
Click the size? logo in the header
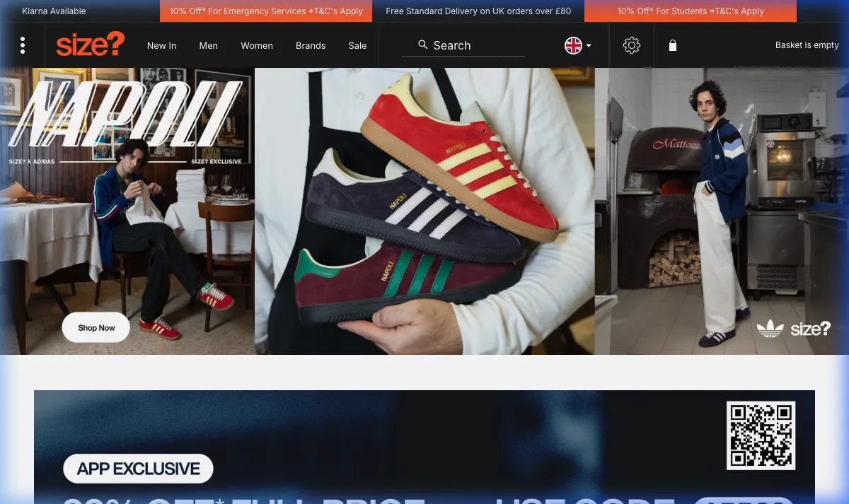tap(90, 45)
